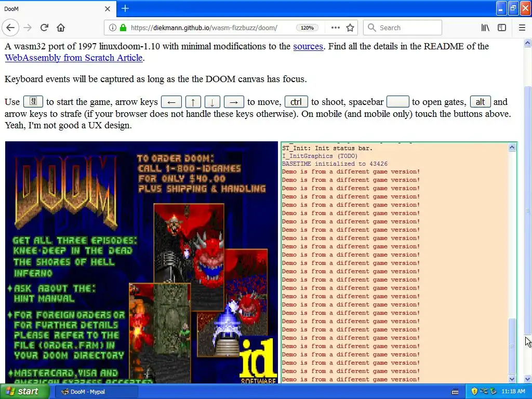
Task: Click the page scrollbar up arrow
Action: pyautogui.click(x=528, y=43)
